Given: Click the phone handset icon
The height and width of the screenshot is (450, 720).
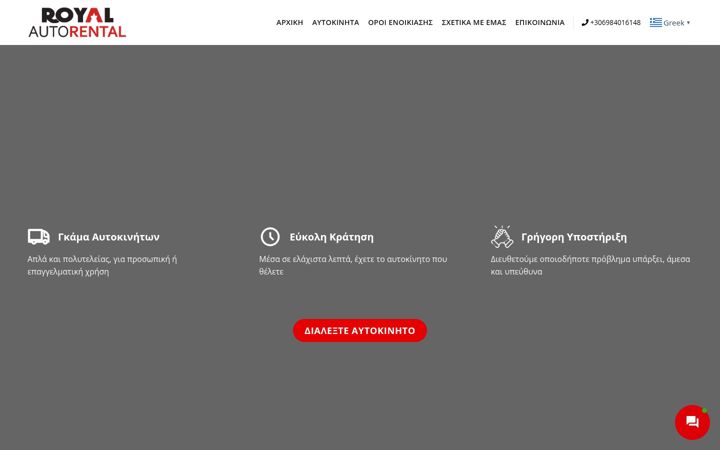Looking at the screenshot, I should [x=585, y=22].
